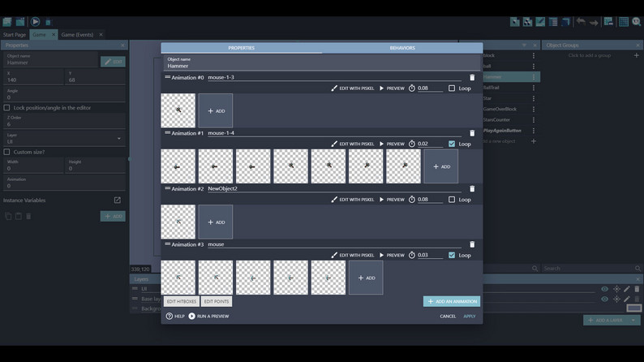Open the filter dropdown in the Objects panel header
The height and width of the screenshot is (362, 644).
coord(524,45)
